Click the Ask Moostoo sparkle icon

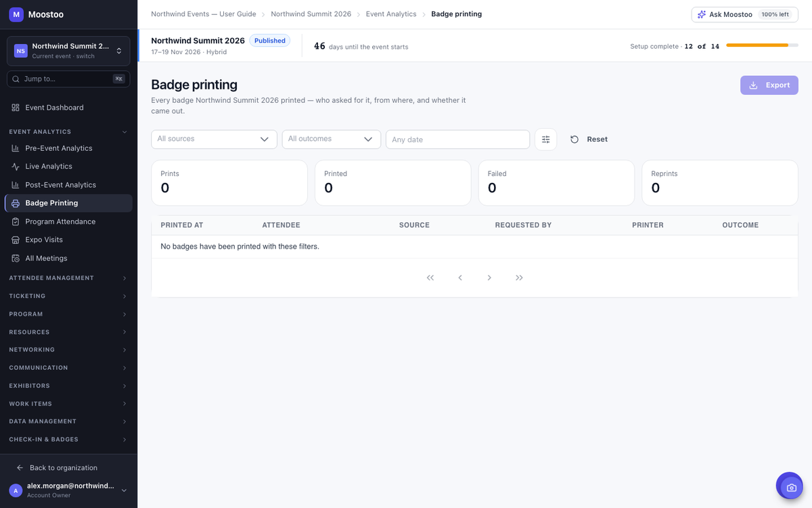point(702,14)
